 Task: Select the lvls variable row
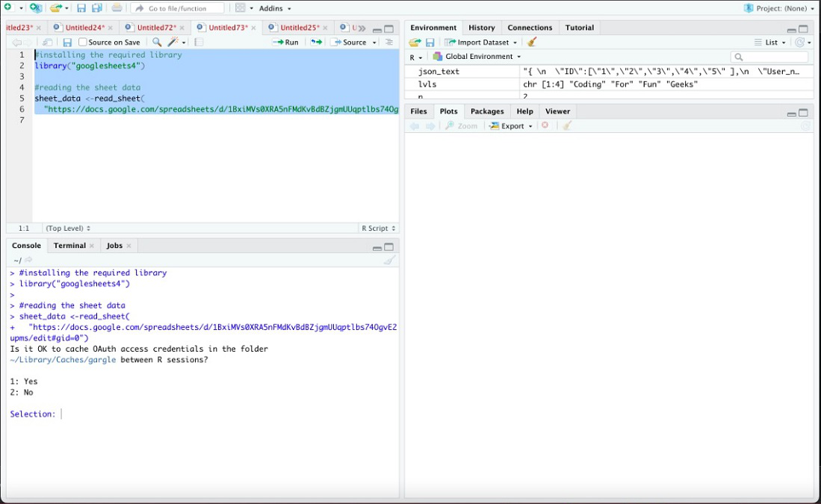click(x=609, y=84)
